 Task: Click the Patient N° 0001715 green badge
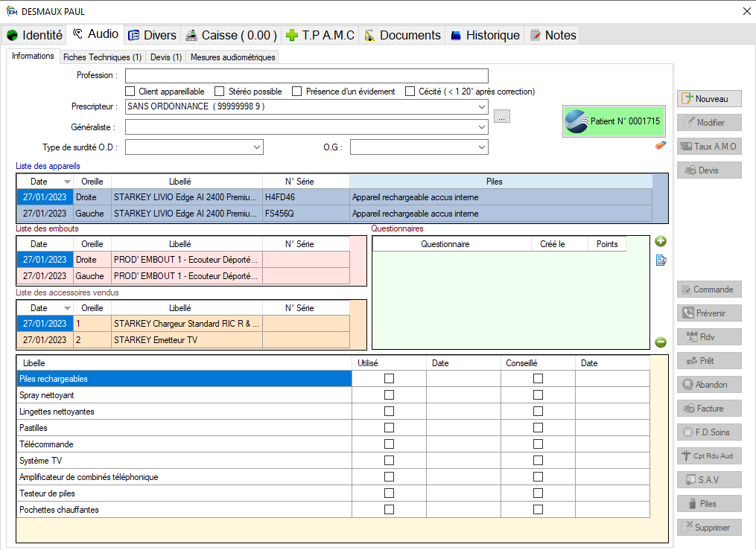pos(614,121)
